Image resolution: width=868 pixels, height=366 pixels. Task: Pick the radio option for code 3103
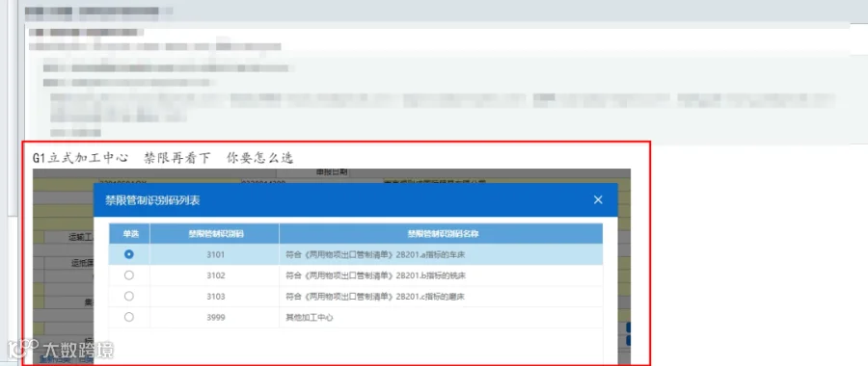129,297
